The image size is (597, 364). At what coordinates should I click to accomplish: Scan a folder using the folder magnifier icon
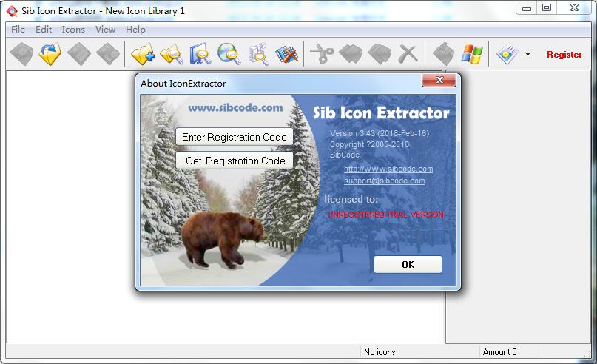pyautogui.click(x=172, y=54)
